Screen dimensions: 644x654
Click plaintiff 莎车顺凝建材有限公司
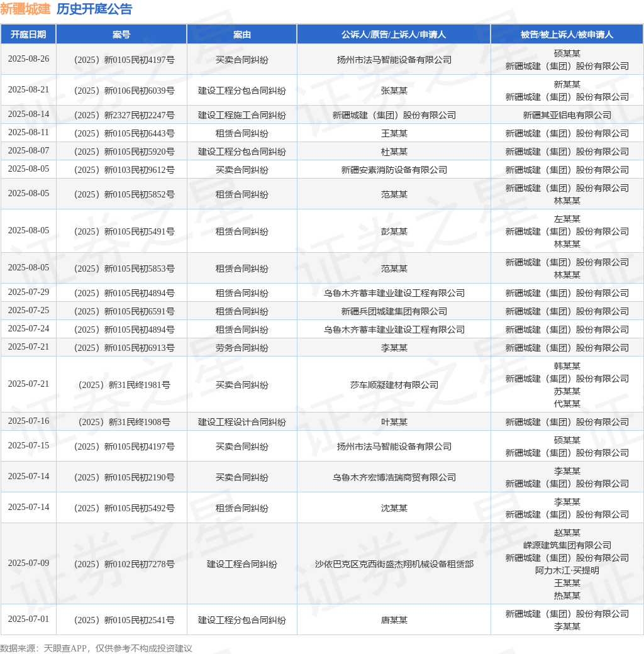394,385
